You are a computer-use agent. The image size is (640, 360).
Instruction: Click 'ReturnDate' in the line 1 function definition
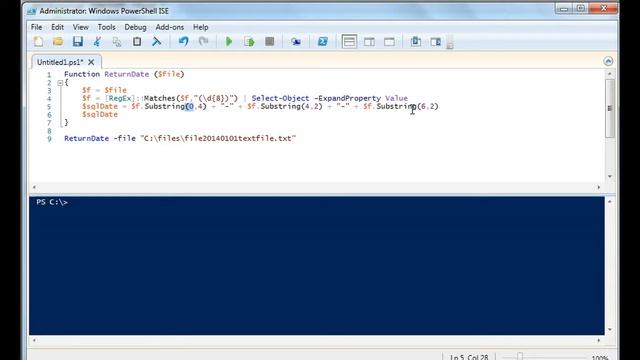[x=127, y=74]
